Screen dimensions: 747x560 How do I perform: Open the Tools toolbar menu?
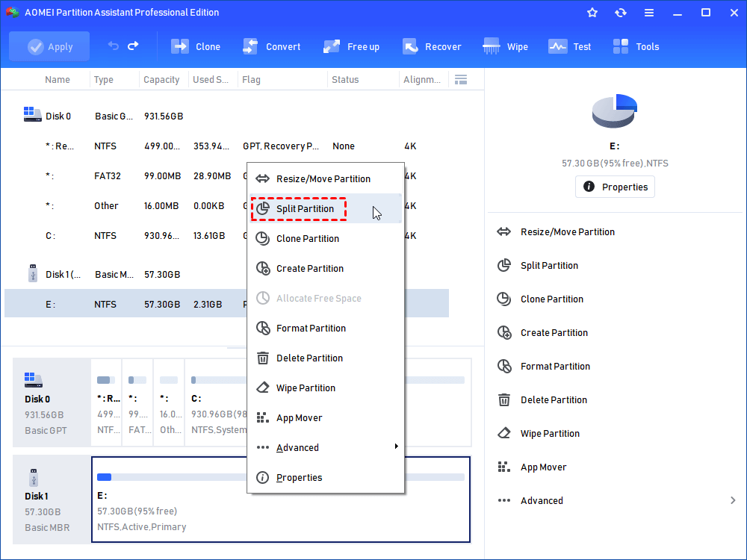tap(636, 46)
